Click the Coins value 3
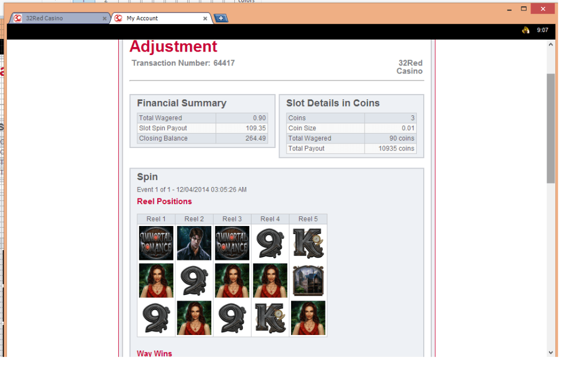The height and width of the screenshot is (366, 588). click(x=412, y=118)
